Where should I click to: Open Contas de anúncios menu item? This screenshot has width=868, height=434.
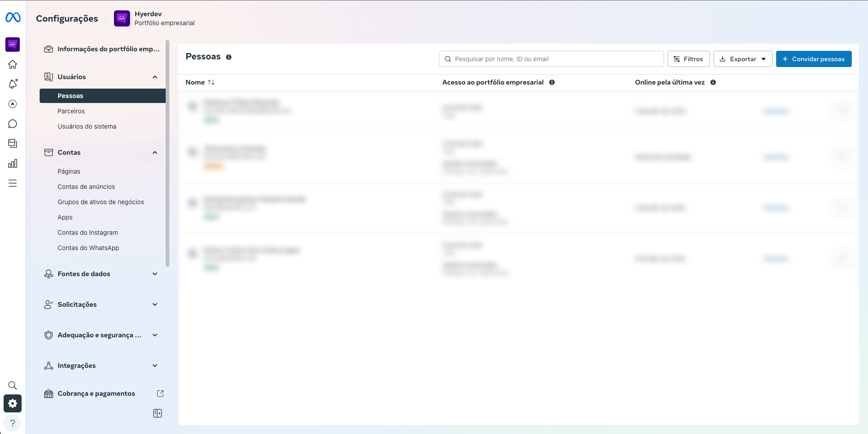tap(86, 187)
